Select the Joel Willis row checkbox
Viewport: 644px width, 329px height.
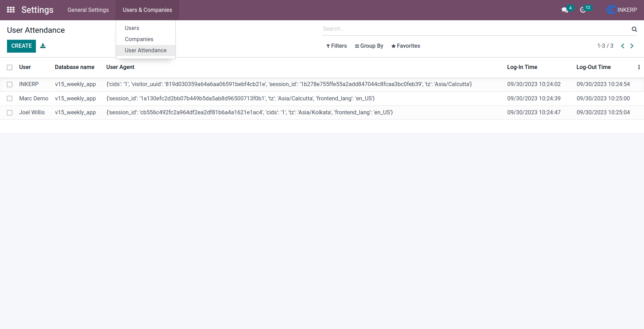tap(10, 113)
